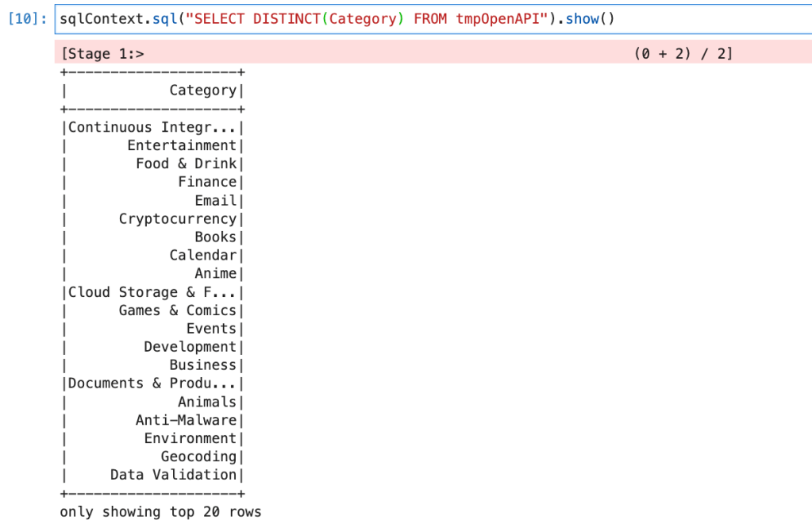
Task: Select the Cloud Storage & F... row
Action: (152, 292)
